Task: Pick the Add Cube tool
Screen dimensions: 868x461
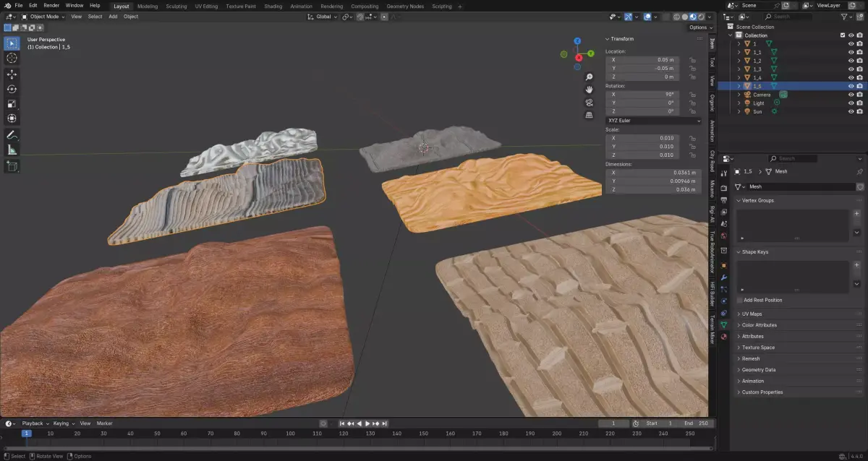Action: coord(12,166)
